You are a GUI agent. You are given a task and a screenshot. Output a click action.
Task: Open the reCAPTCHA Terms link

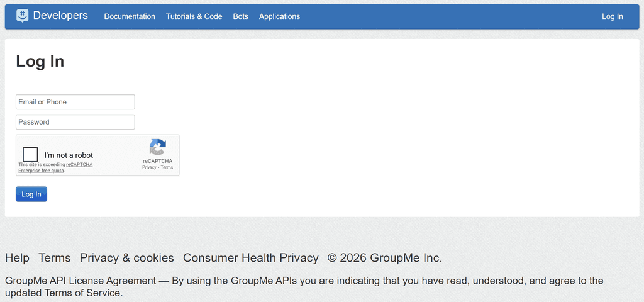(167, 167)
